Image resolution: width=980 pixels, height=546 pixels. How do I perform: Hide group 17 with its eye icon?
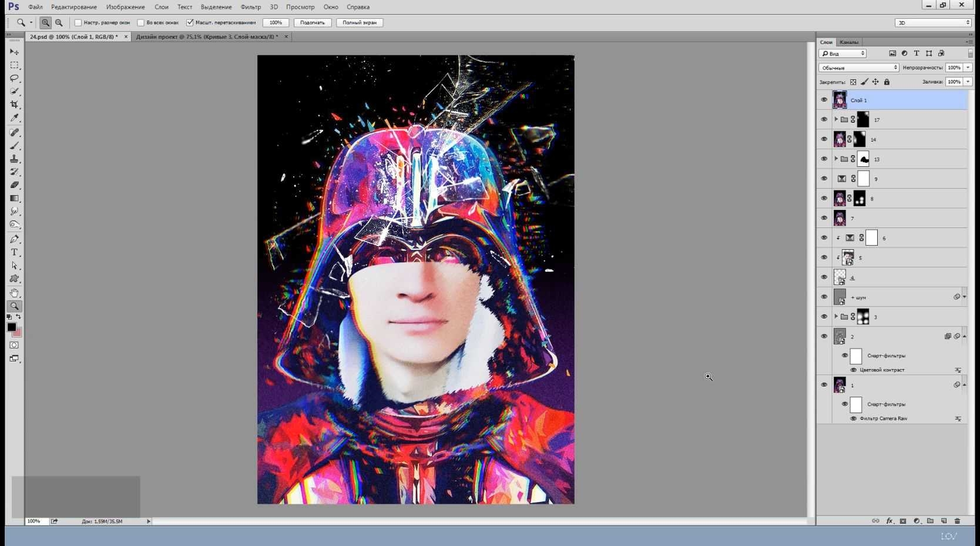pos(824,119)
